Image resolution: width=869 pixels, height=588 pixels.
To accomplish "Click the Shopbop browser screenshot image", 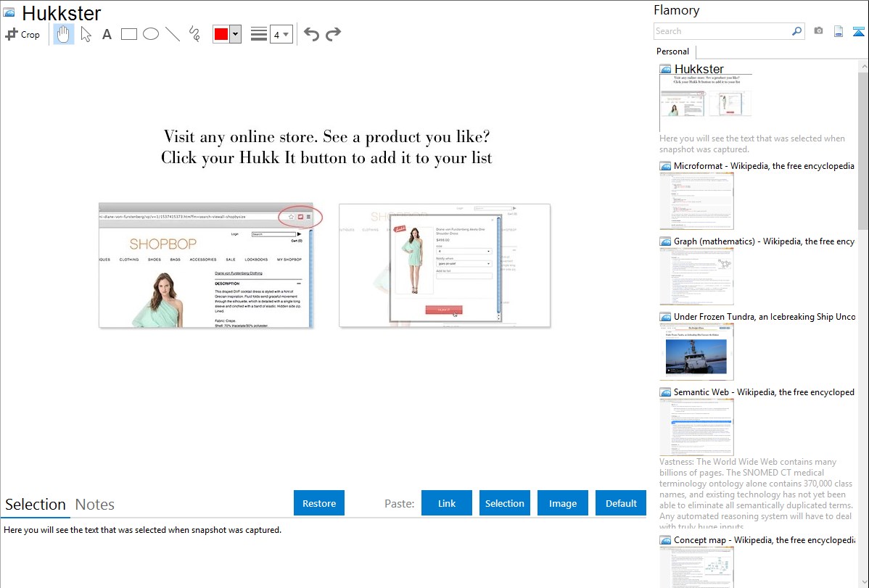I will coord(206,265).
